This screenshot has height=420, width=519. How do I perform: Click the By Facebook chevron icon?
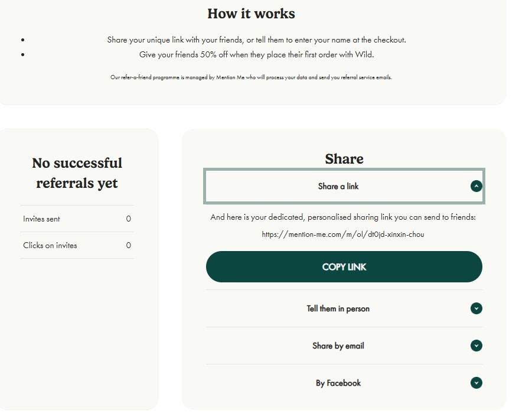point(476,383)
